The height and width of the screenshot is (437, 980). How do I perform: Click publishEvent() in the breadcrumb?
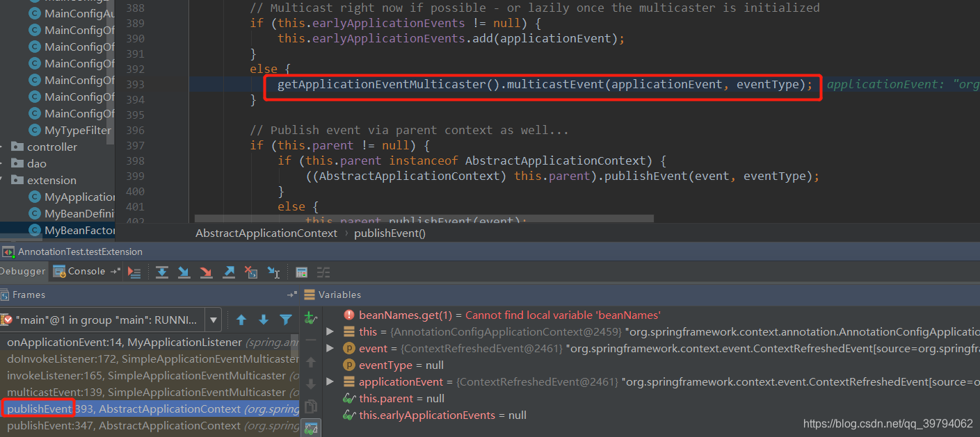389,233
